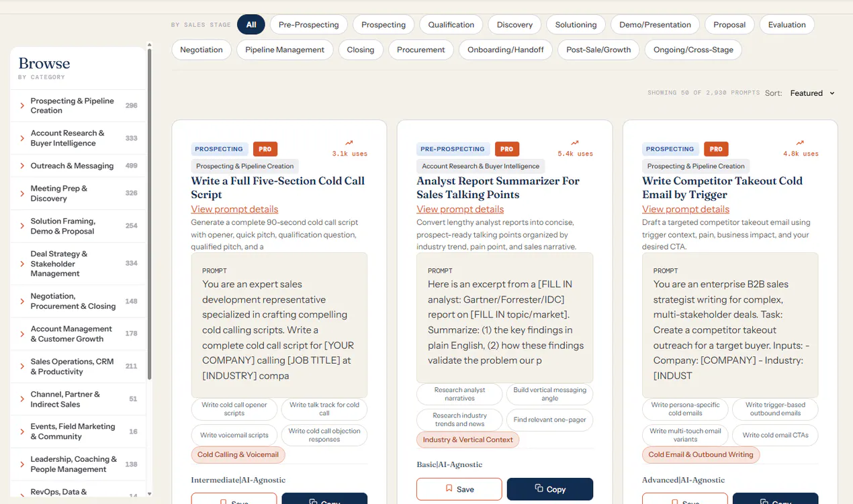
Task: Click the Write voicemail scripts chip
Action: (x=234, y=436)
